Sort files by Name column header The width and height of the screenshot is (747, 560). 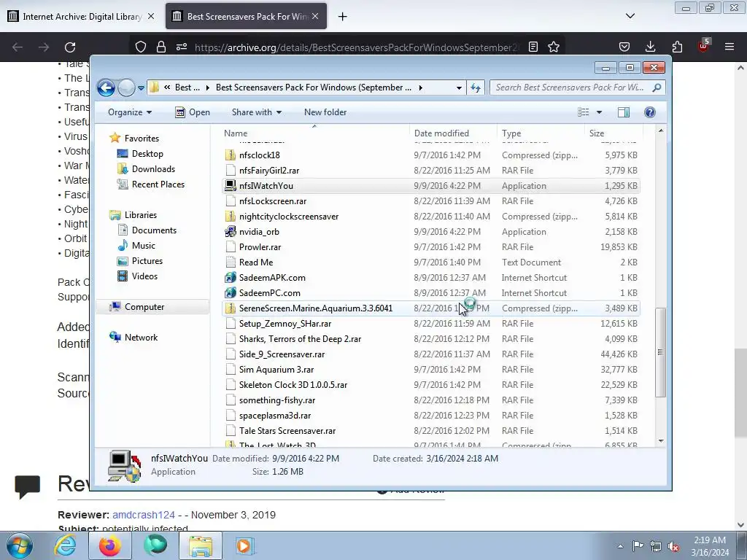pos(314,133)
